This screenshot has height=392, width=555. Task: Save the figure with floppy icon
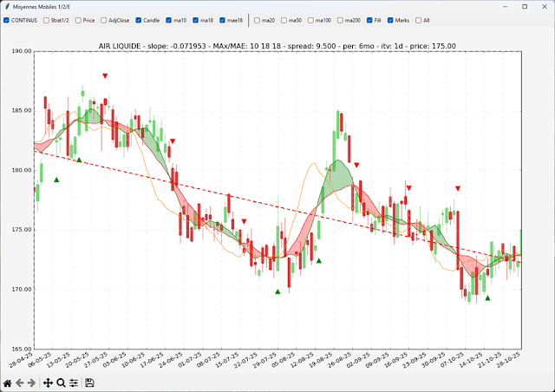point(89,382)
